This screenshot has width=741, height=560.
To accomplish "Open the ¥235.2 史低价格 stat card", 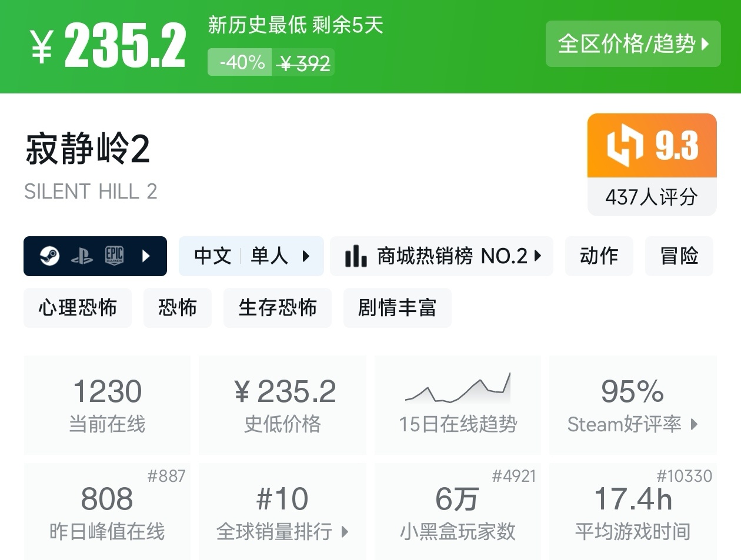I will tap(282, 405).
